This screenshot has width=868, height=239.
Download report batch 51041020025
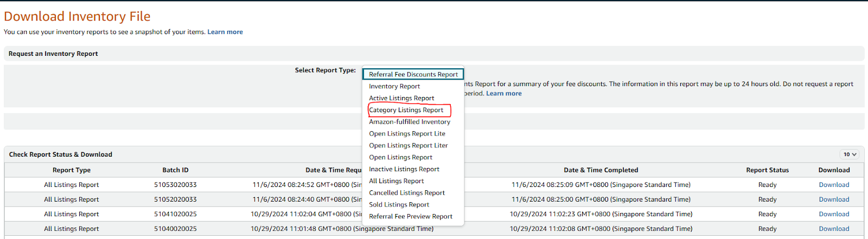point(834,214)
